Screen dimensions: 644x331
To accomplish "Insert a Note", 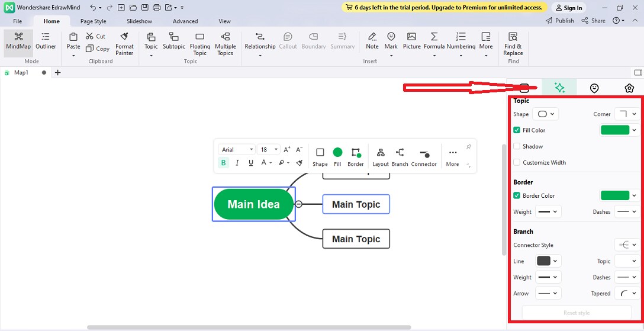I will pos(372,41).
